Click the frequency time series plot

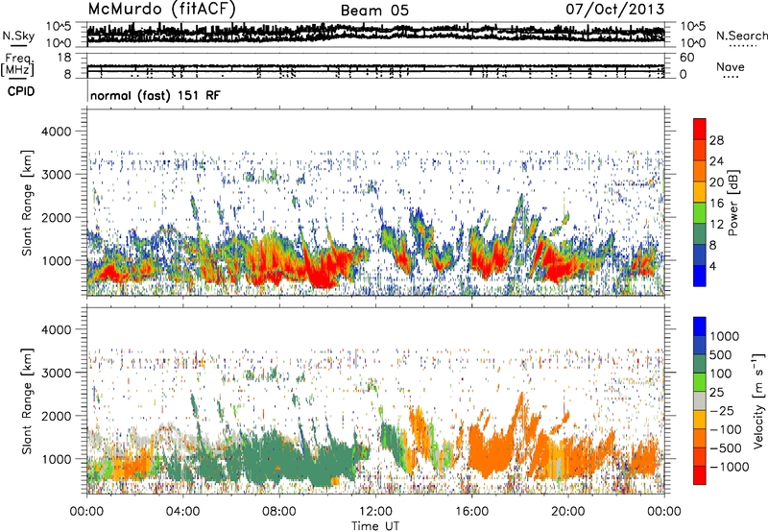click(x=375, y=65)
